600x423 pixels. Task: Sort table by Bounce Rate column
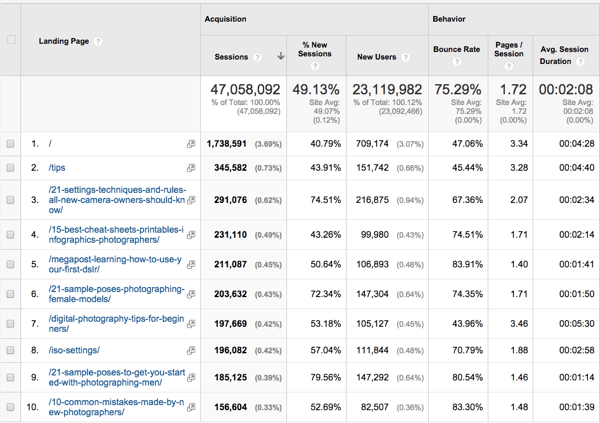[457, 49]
